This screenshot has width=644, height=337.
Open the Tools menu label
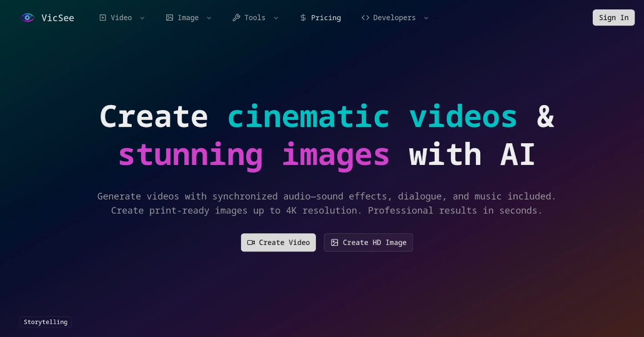pyautogui.click(x=255, y=18)
